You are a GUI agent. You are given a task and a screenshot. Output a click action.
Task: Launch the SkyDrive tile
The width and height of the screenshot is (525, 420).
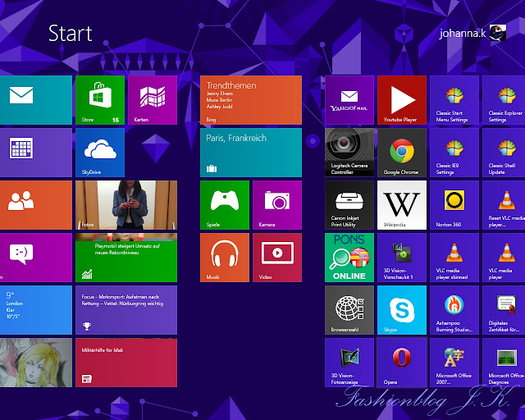(100, 153)
